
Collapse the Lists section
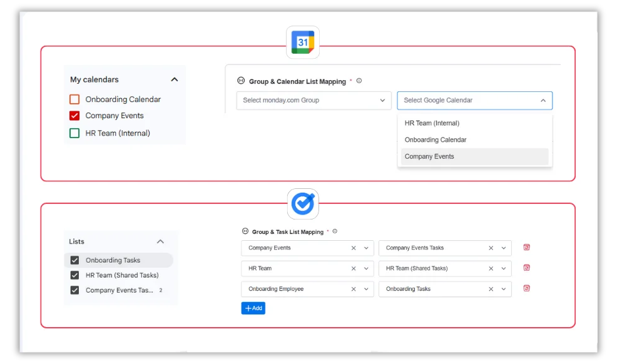point(160,241)
